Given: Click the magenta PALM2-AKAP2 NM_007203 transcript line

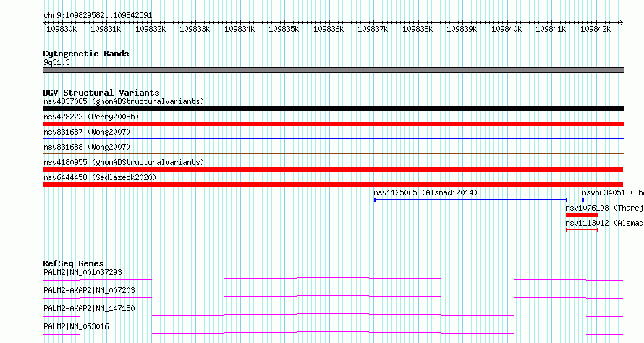Looking at the screenshot, I should tap(333, 297).
